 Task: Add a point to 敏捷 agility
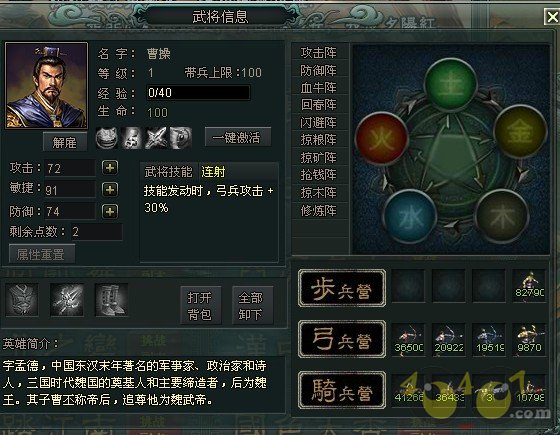(110, 190)
